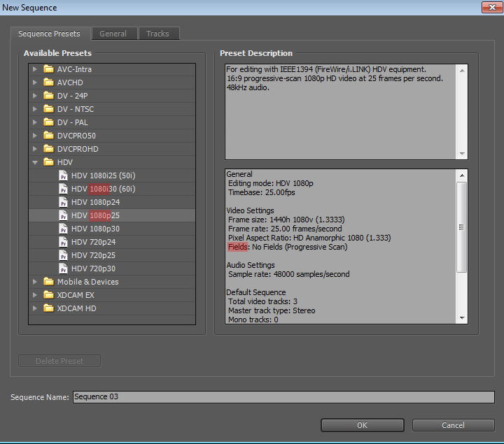Image resolution: width=504 pixels, height=444 pixels.
Task: Click the 'Timebase: 25.00fps' text line
Action: click(262, 192)
